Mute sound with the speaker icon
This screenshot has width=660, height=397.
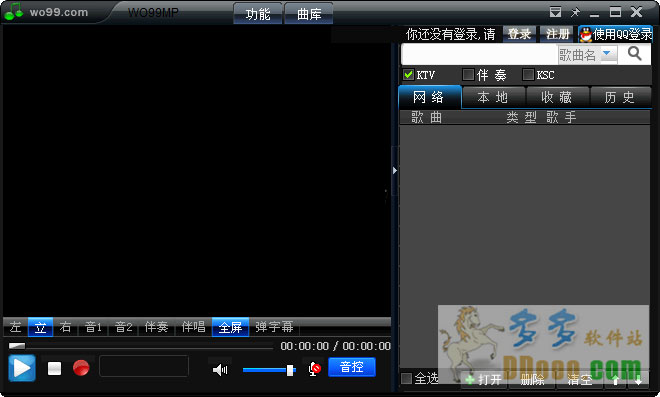point(220,370)
